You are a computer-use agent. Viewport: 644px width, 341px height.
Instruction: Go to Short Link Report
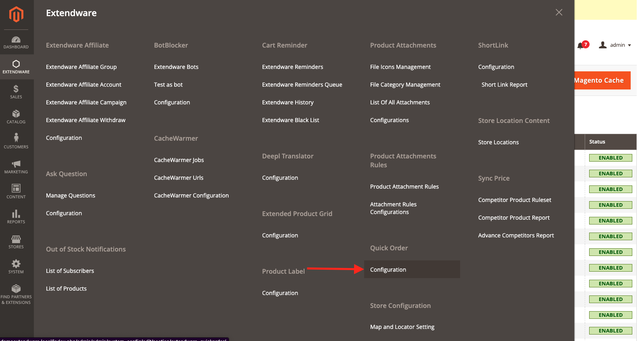click(504, 85)
